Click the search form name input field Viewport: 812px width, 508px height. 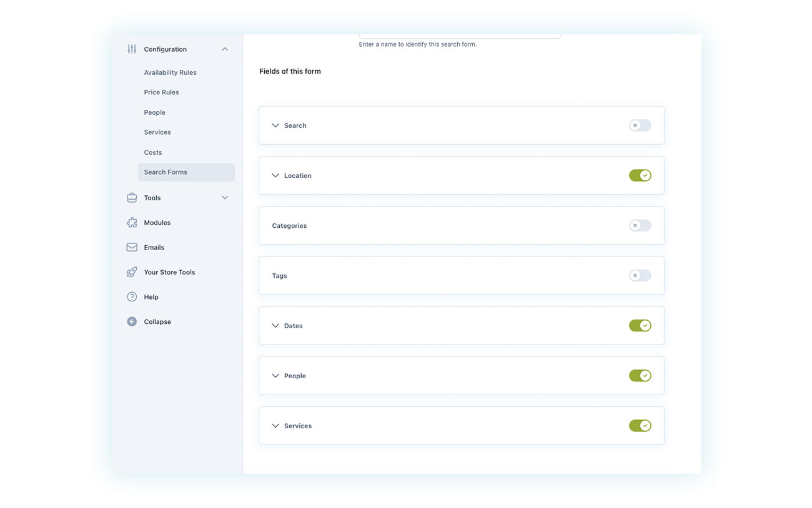(459, 32)
